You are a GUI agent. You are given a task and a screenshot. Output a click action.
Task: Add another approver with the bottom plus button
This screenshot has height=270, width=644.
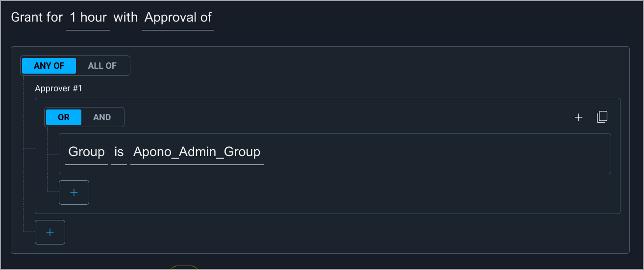[x=50, y=232]
